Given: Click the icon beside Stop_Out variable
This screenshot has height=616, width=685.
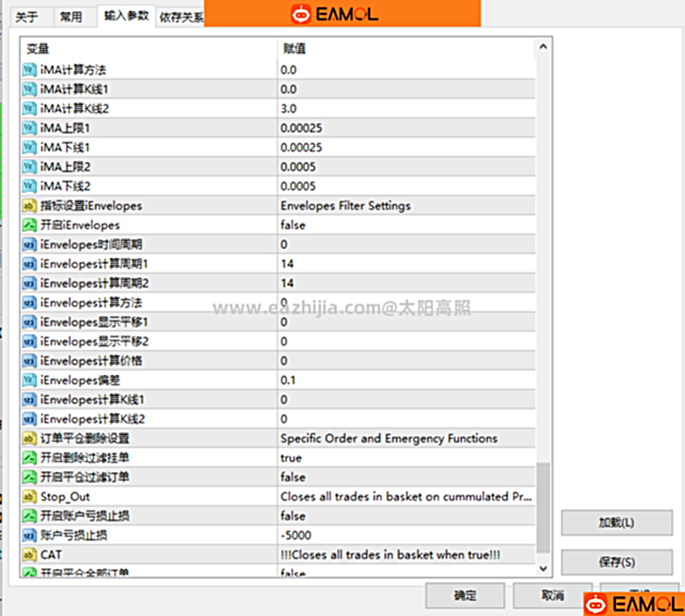Looking at the screenshot, I should 28,497.
